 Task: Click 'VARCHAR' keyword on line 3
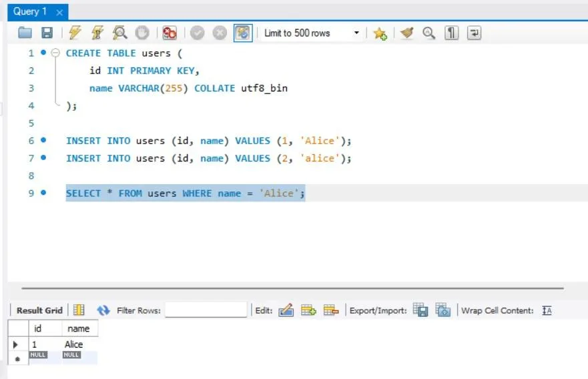(x=139, y=88)
